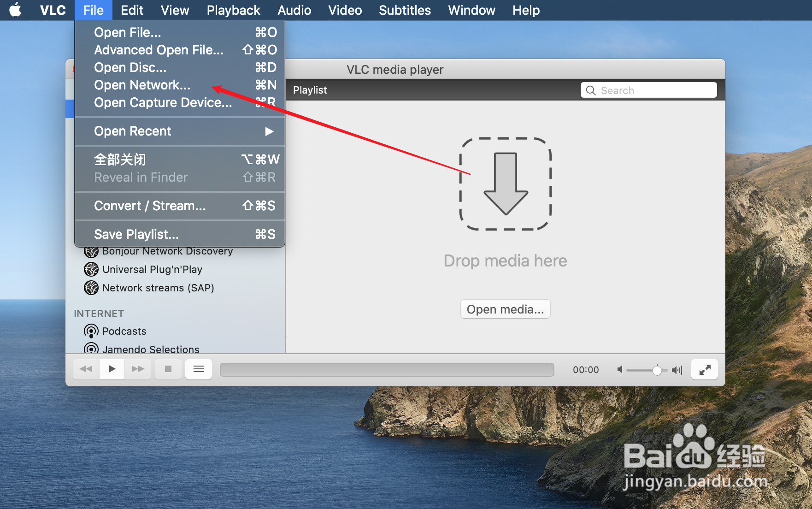
Task: Click the Drop media here arrow icon
Action: pyautogui.click(x=506, y=183)
